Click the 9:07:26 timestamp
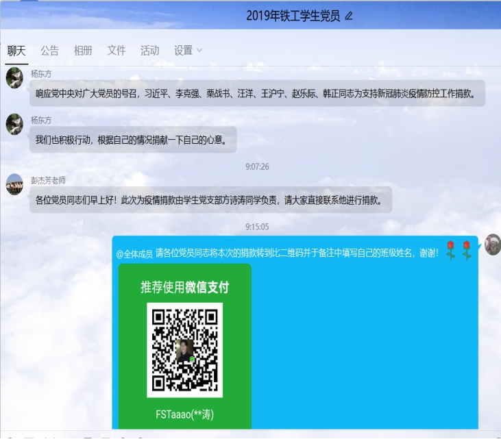 257,166
